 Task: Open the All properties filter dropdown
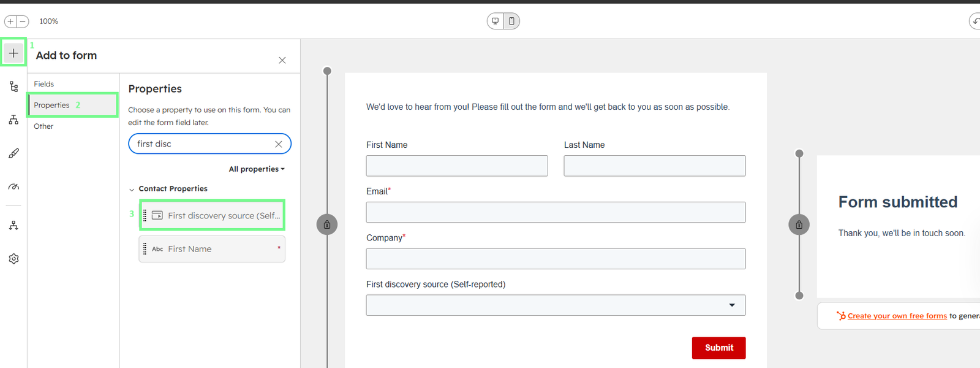(257, 169)
